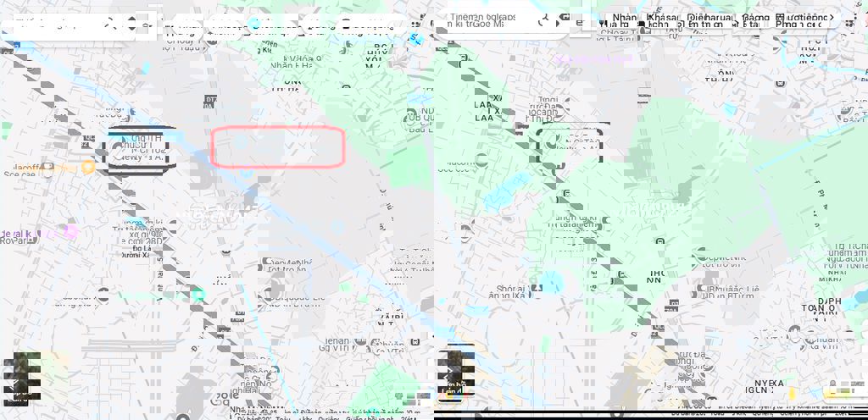Click the pink place pin on the left edge

(x=70, y=231)
